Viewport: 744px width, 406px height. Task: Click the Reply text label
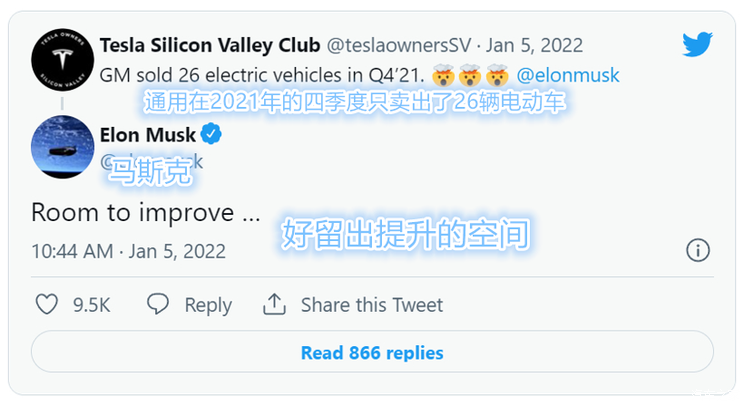[208, 305]
